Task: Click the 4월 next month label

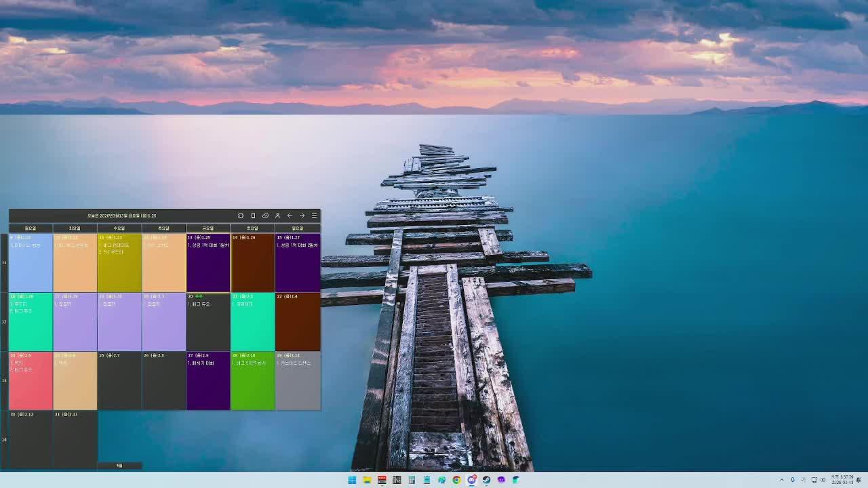Action: [x=119, y=466]
